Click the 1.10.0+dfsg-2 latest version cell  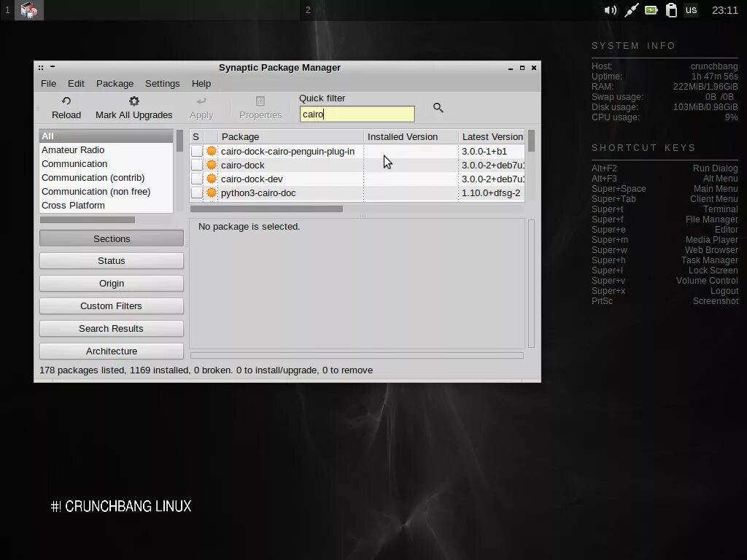(x=491, y=192)
